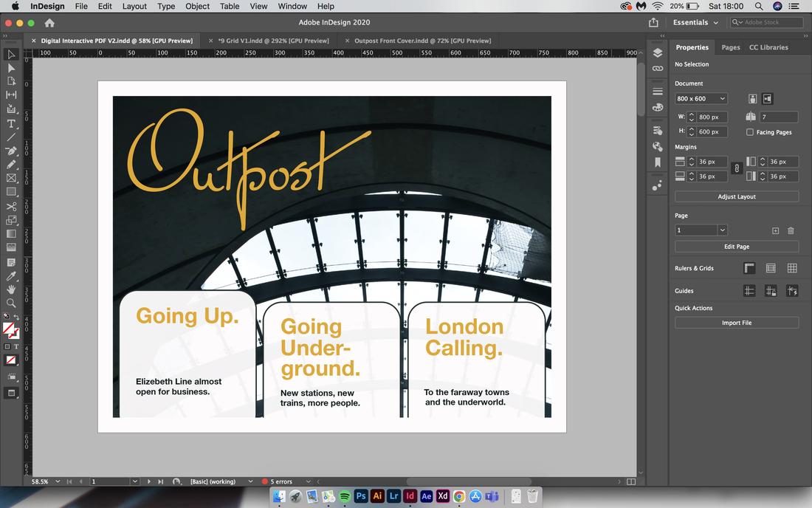This screenshot has height=508, width=812.
Task: Go to next page arrow in status bar
Action: click(149, 481)
